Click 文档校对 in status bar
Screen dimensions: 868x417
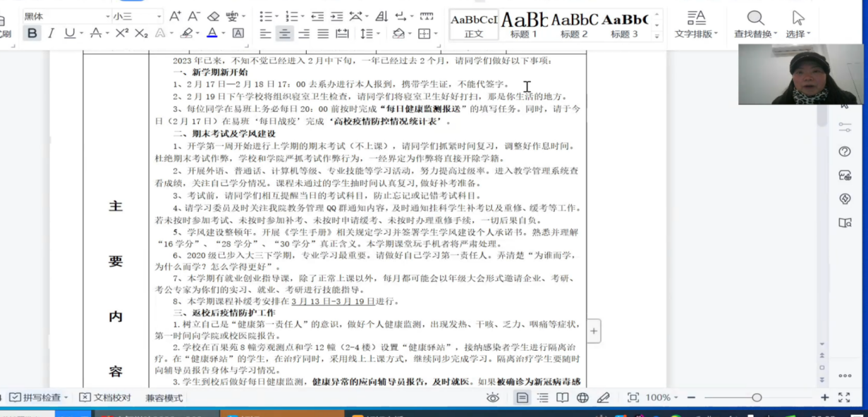pyautogui.click(x=105, y=397)
